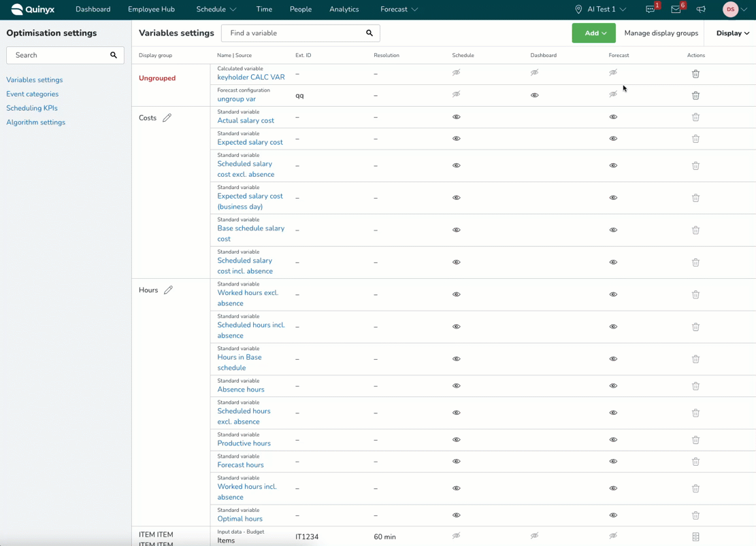Click trash icon for Optimal hours
756x546 pixels.
695,515
